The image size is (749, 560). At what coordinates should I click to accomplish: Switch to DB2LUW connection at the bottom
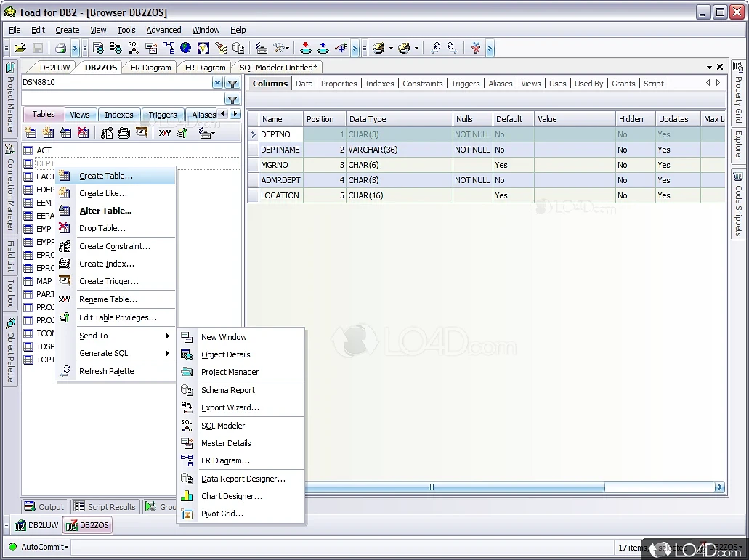[36, 525]
